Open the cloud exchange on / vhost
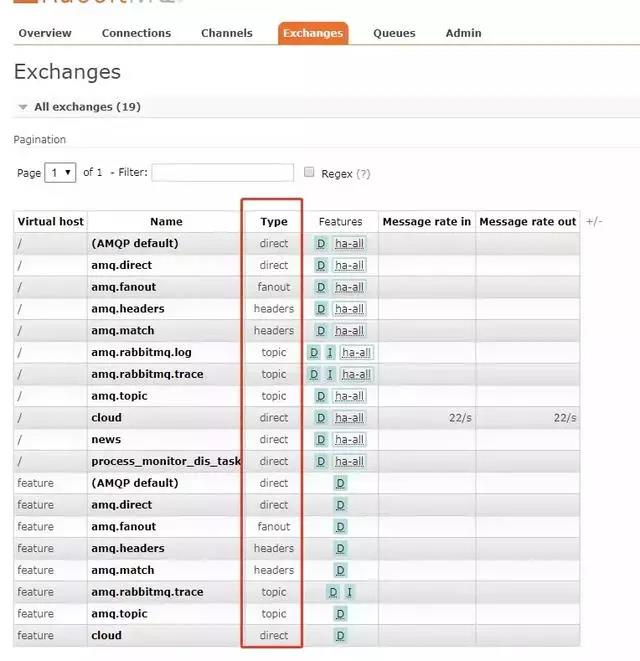 tap(106, 418)
